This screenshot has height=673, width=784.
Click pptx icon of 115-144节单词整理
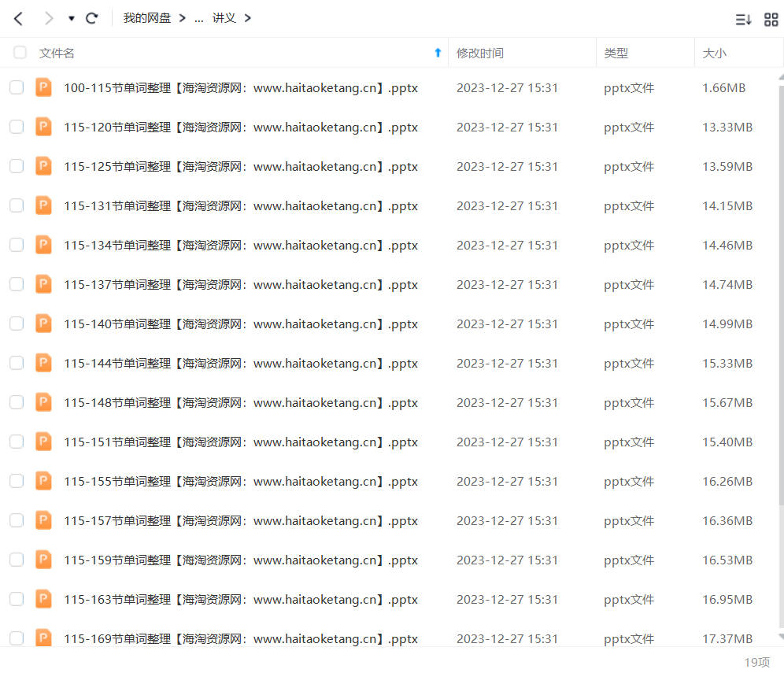pos(43,363)
